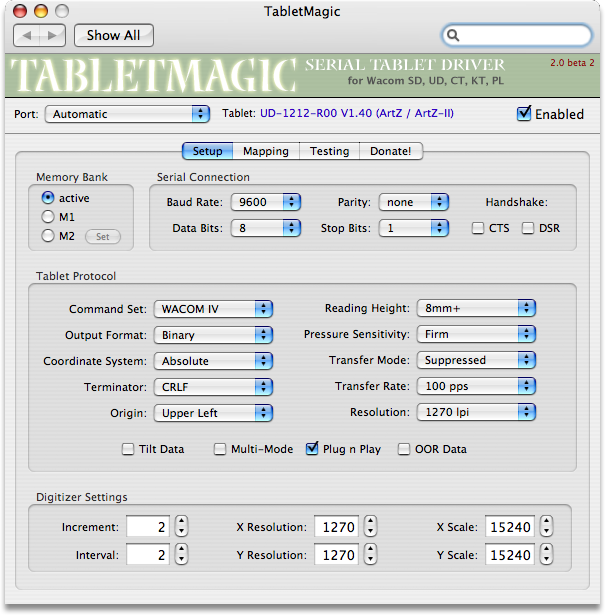Switch to the Mapping tab
The height and width of the screenshot is (615, 605).
[266, 151]
